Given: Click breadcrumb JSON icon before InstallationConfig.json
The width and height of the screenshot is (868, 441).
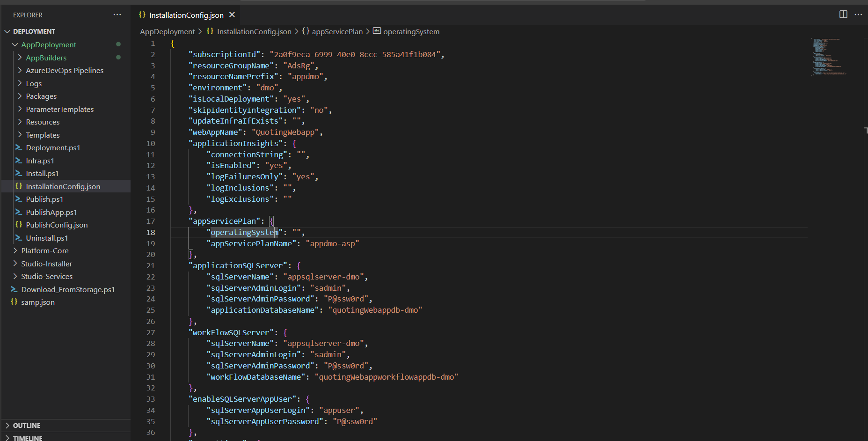Looking at the screenshot, I should pos(210,31).
